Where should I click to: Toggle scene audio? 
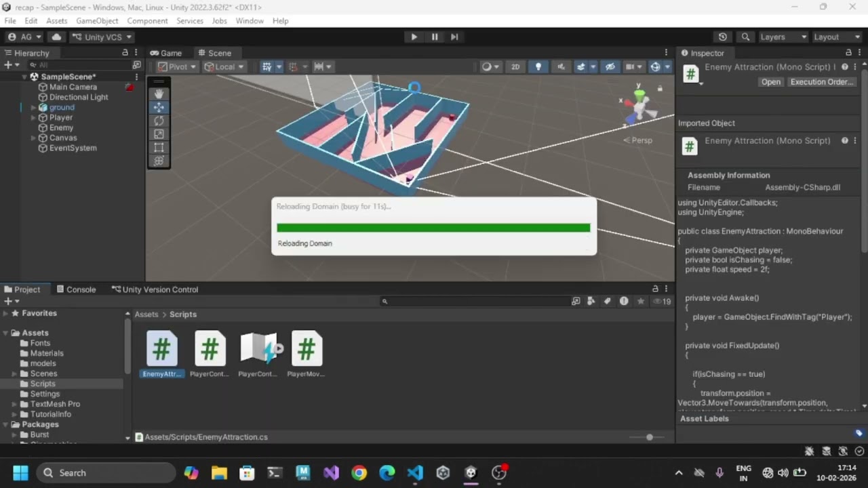pyautogui.click(x=561, y=66)
